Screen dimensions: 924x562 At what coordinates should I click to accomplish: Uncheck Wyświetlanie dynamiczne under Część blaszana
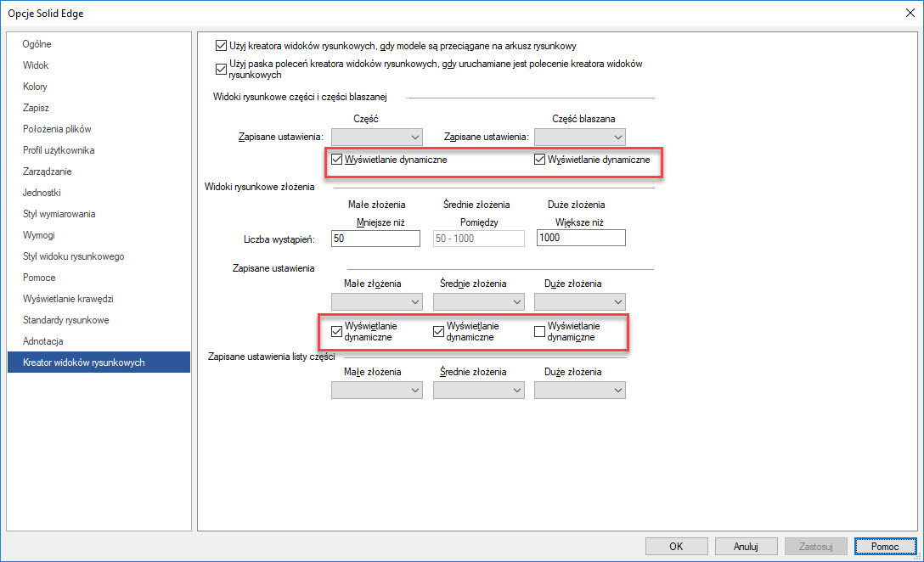click(x=539, y=159)
